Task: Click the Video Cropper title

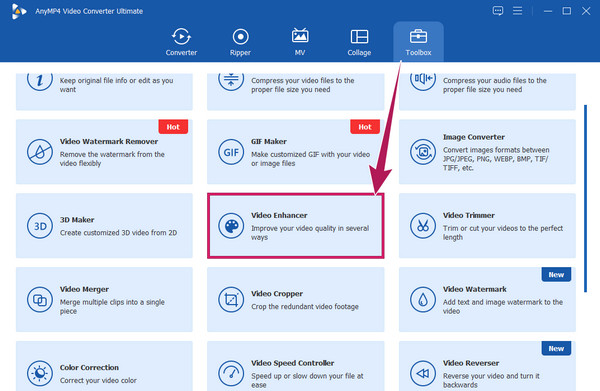Action: tap(277, 294)
